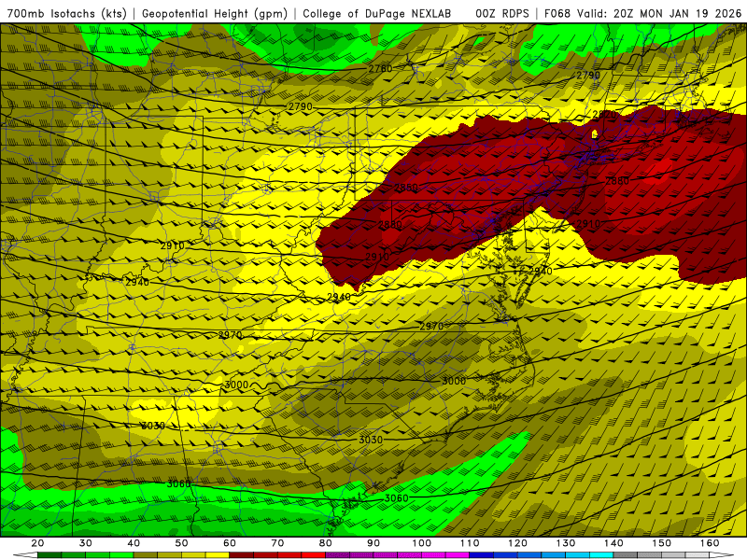Select the legend value 30
747x560 pixels.
pos(86,543)
